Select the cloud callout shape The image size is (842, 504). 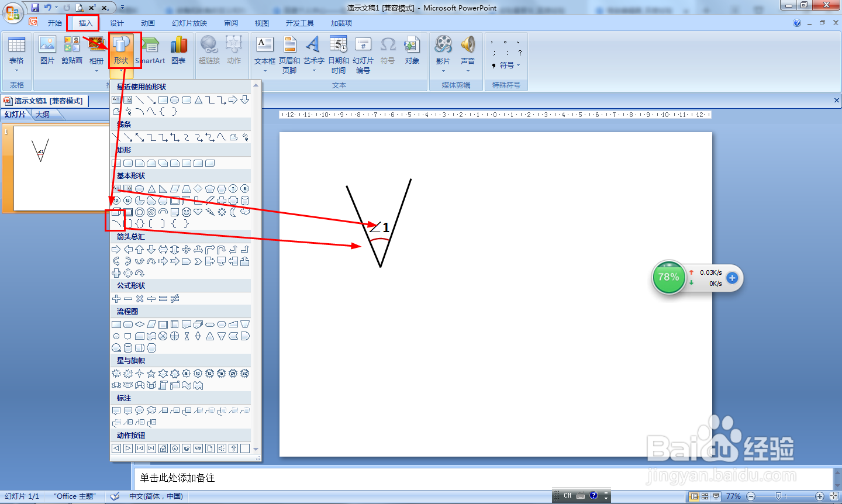(x=151, y=410)
